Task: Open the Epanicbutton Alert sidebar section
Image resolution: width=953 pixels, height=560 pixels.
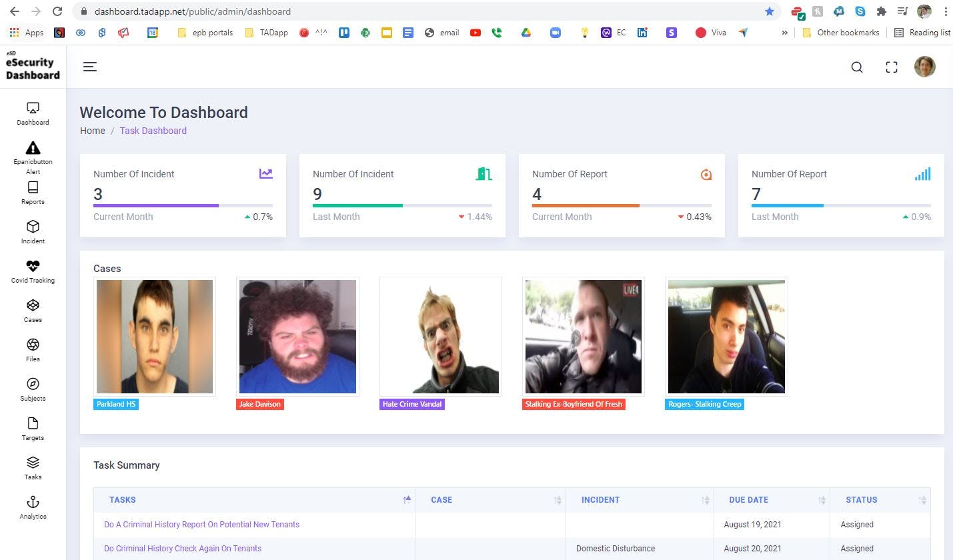Action: [x=33, y=155]
